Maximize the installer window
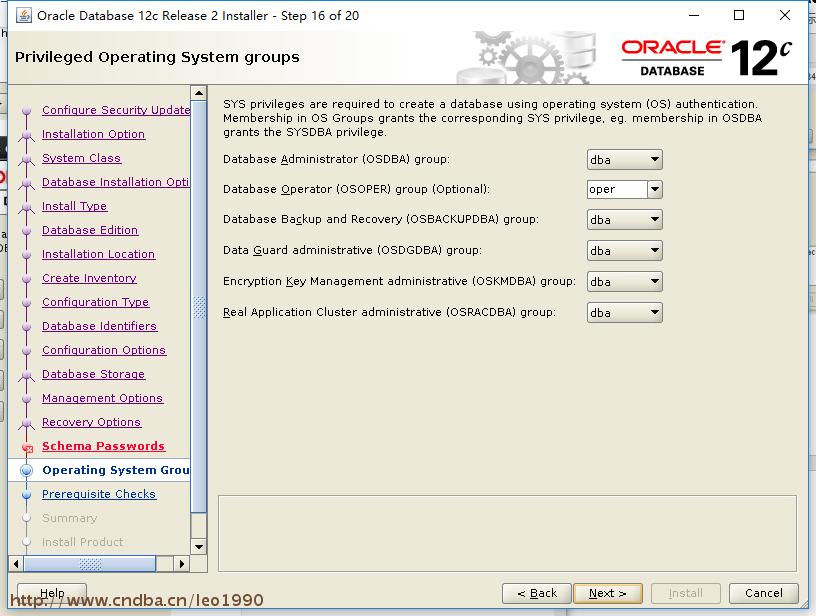 [738, 15]
